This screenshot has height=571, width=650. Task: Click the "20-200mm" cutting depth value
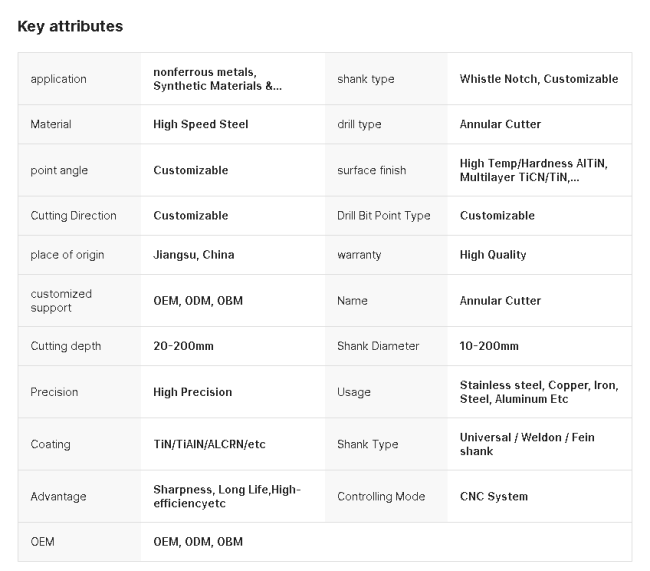click(x=183, y=346)
